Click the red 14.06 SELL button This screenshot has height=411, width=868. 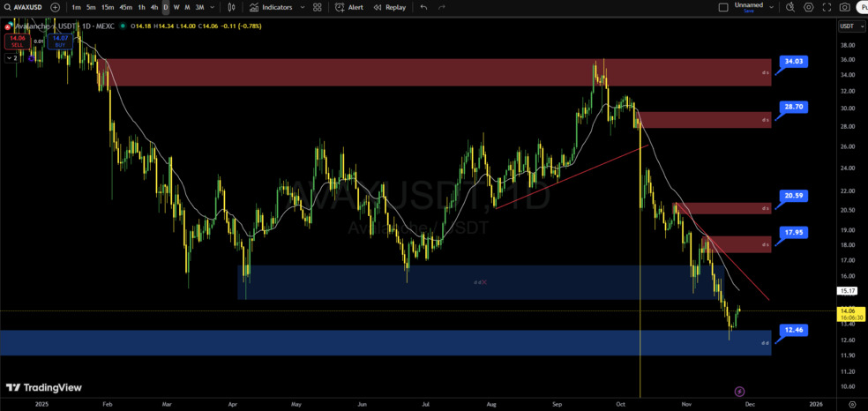[17, 41]
